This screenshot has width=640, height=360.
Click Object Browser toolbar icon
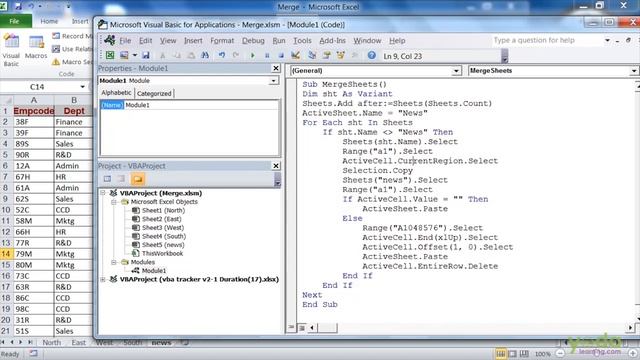click(x=340, y=55)
